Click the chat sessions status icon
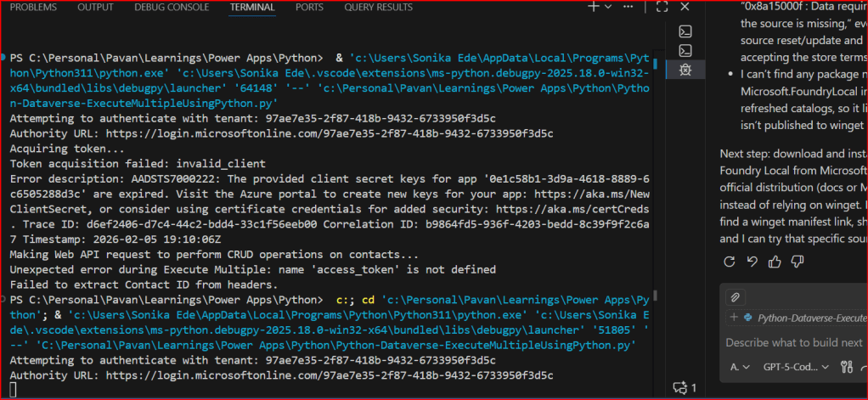This screenshot has height=400, width=868. tap(685, 387)
